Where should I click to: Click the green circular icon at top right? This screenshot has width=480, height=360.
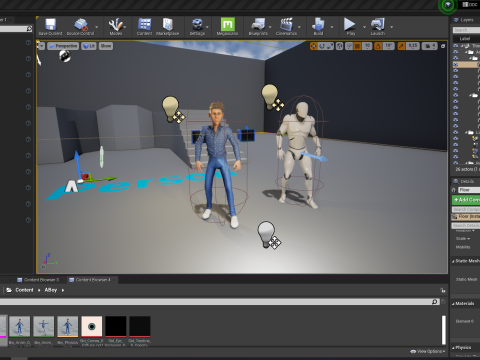point(448,5)
